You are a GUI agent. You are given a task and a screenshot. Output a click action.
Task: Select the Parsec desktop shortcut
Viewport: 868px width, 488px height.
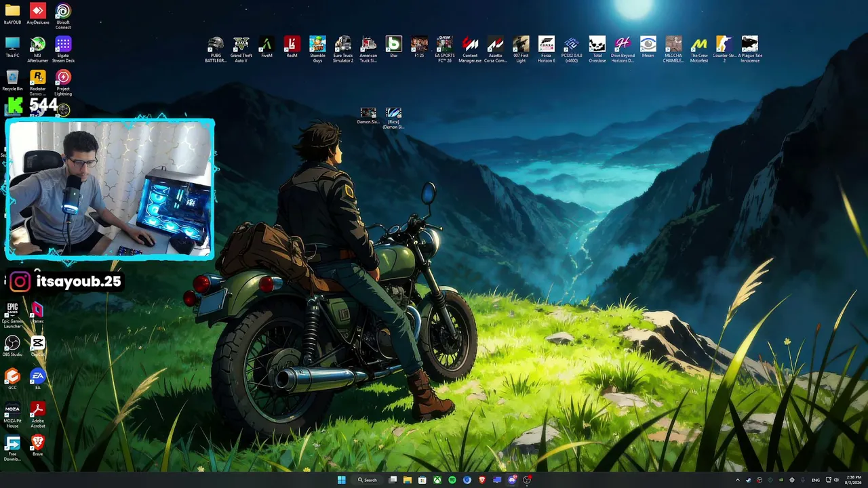38,313
